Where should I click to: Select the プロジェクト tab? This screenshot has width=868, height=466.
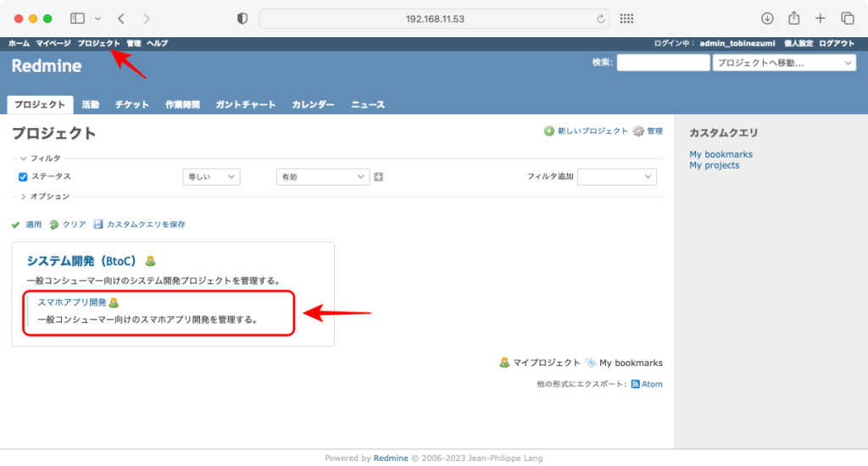[x=40, y=104]
